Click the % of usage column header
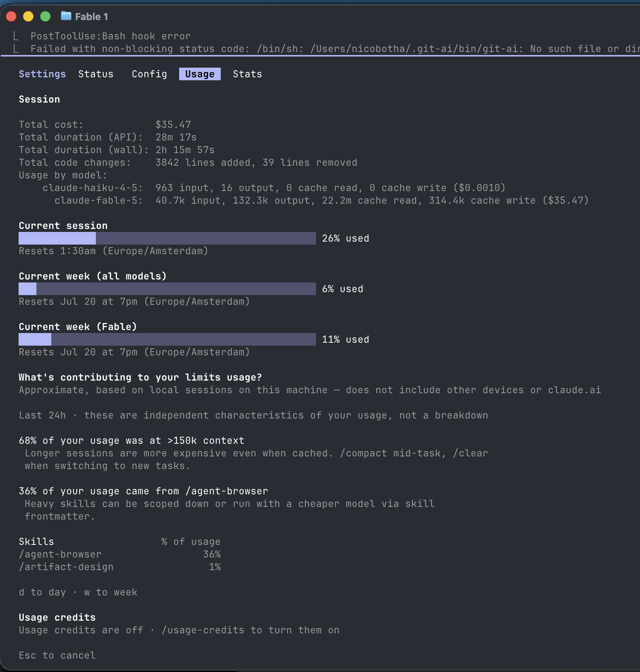 [x=191, y=542]
